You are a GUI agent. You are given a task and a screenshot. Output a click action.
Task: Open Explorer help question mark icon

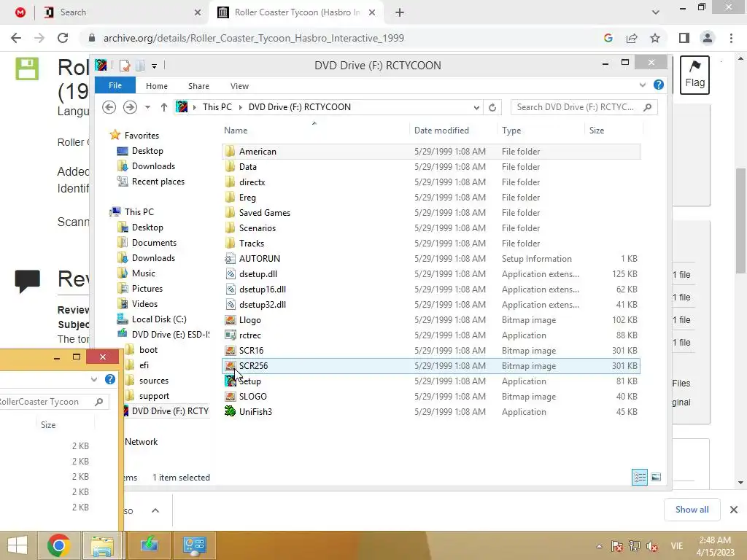[659, 85]
